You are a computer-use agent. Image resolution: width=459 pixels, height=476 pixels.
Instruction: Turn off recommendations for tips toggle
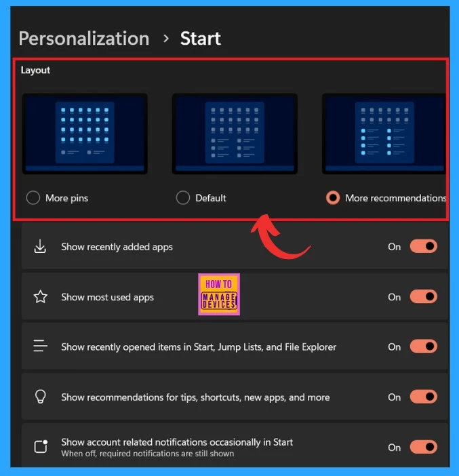(x=424, y=397)
